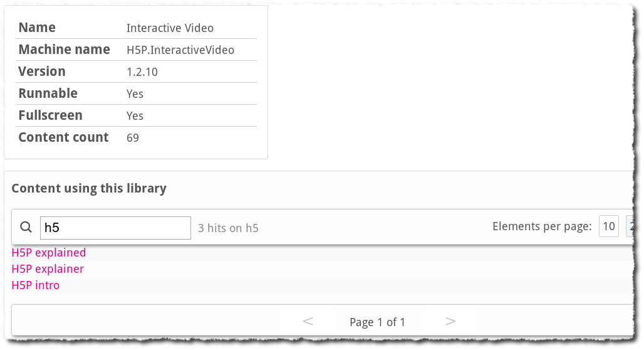The image size is (644, 350).
Task: Click the 'Elements per page:' label
Action: (542, 226)
